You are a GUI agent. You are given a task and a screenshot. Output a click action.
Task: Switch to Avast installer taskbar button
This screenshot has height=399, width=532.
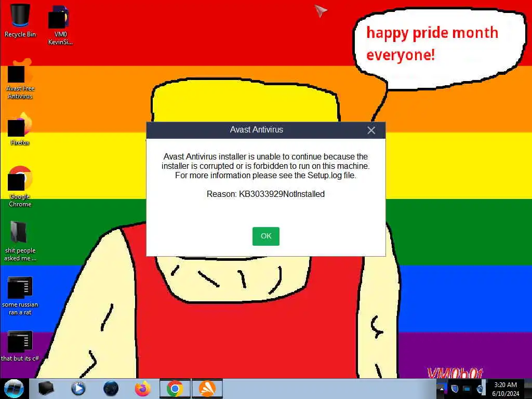coord(207,389)
